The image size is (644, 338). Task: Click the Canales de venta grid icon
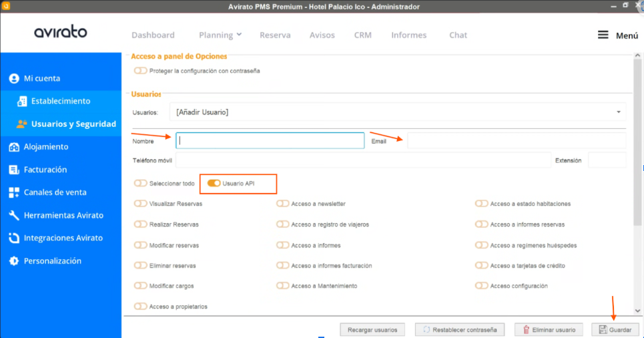click(14, 192)
